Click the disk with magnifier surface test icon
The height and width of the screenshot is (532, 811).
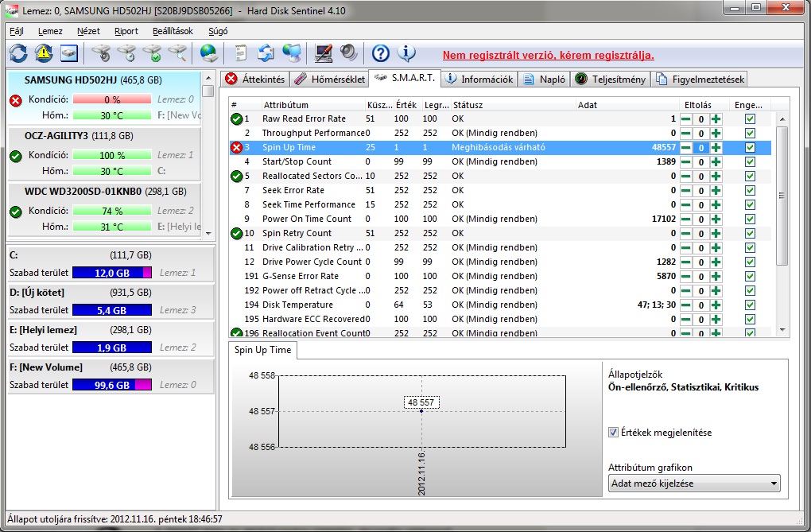pos(177,53)
